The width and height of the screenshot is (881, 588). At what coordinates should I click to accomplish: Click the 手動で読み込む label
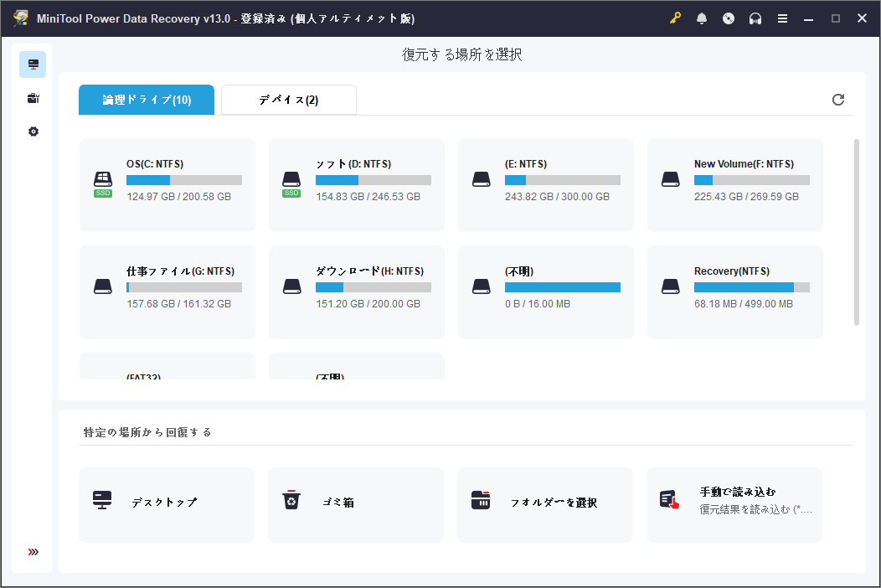coord(738,492)
